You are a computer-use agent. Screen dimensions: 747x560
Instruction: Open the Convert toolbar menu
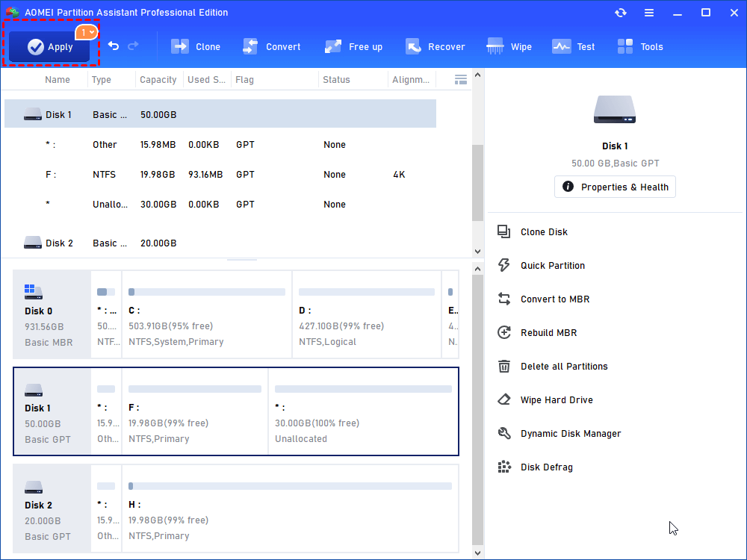[x=272, y=46]
